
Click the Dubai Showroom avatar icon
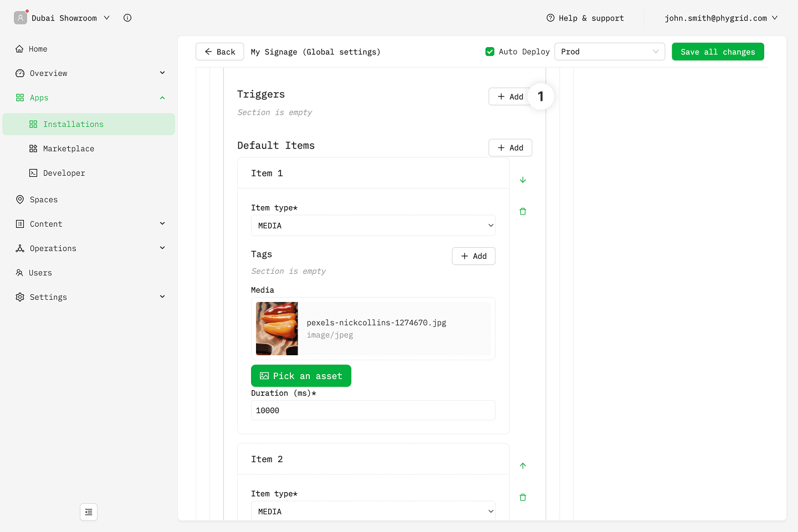point(21,18)
